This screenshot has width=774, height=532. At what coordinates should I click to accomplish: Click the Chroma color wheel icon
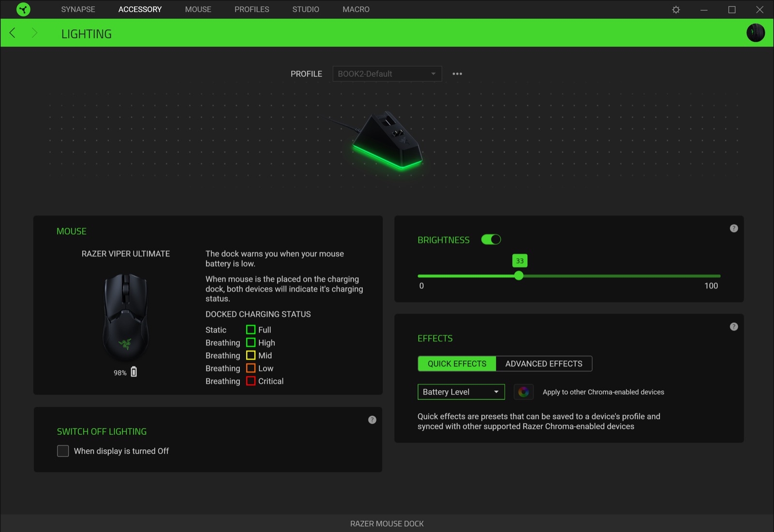(x=523, y=392)
